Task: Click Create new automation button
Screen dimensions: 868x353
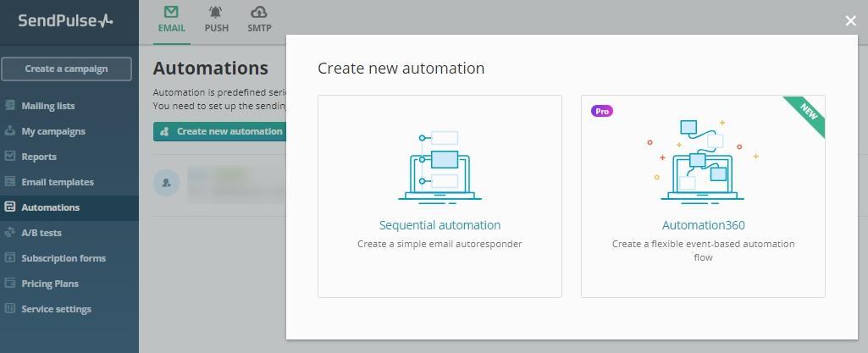Action: coord(220,132)
